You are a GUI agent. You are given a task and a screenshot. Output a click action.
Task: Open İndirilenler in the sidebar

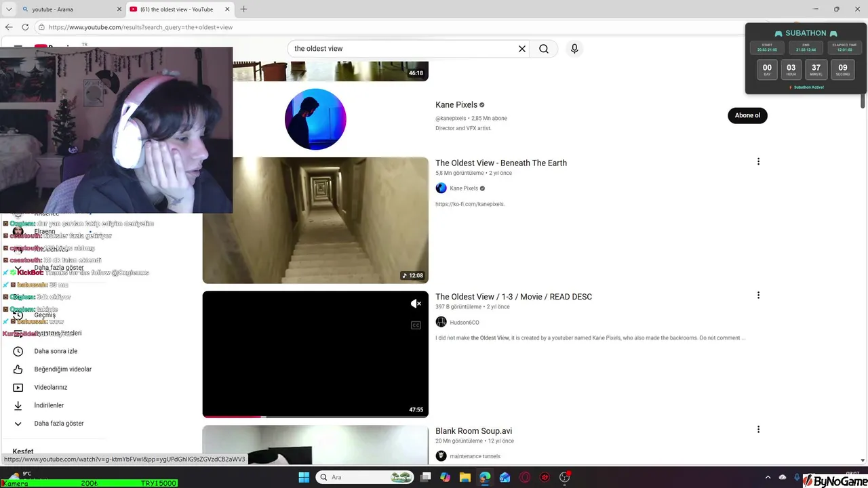(x=49, y=405)
